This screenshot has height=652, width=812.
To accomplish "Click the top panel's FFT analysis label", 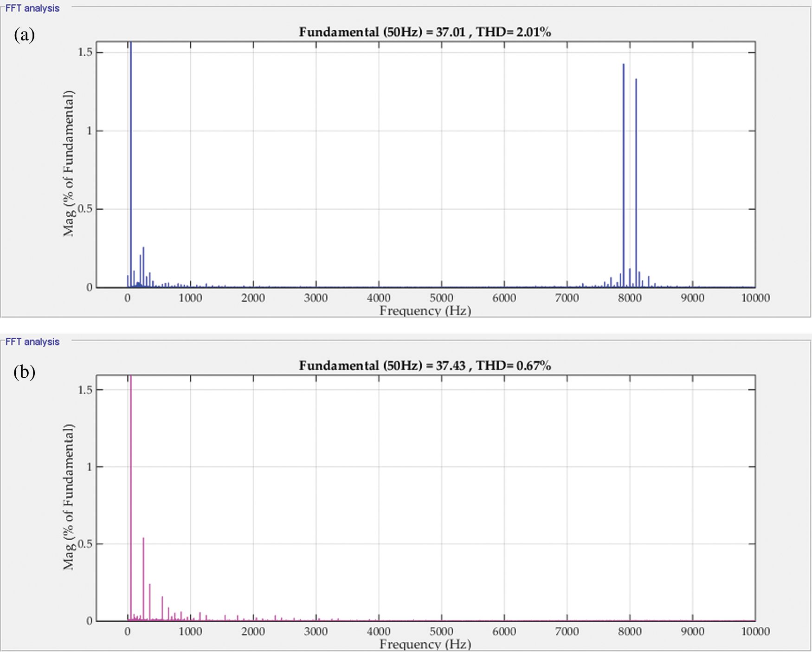I will click(32, 8).
